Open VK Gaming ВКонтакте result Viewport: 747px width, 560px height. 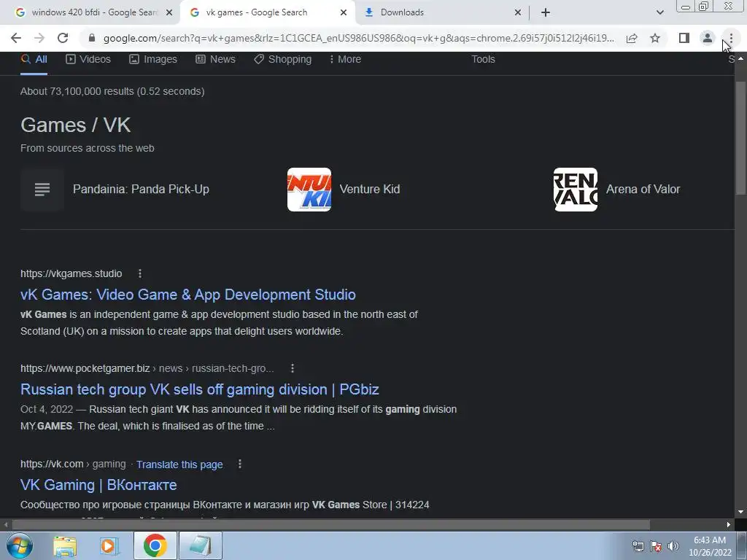(x=98, y=485)
